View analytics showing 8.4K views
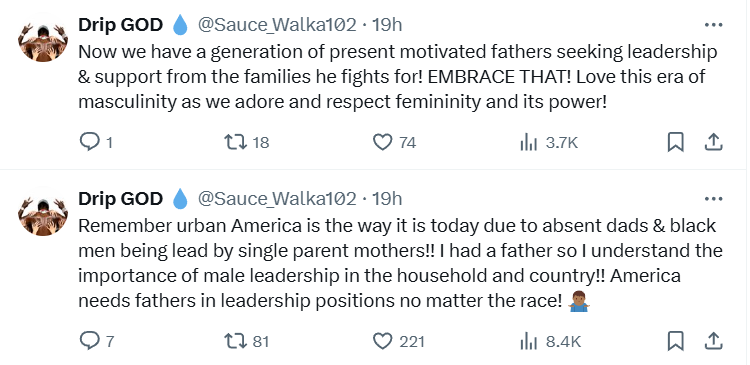Screen dimensions: 750x365 click(550, 342)
